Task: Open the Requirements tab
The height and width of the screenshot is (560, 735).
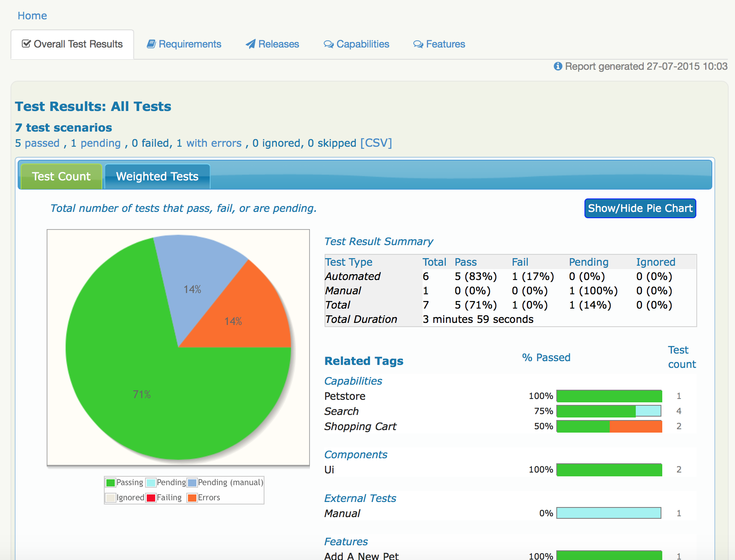Action: click(x=189, y=44)
